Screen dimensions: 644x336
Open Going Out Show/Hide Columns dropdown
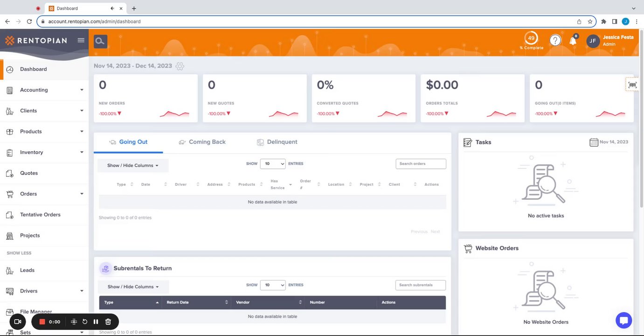133,166
